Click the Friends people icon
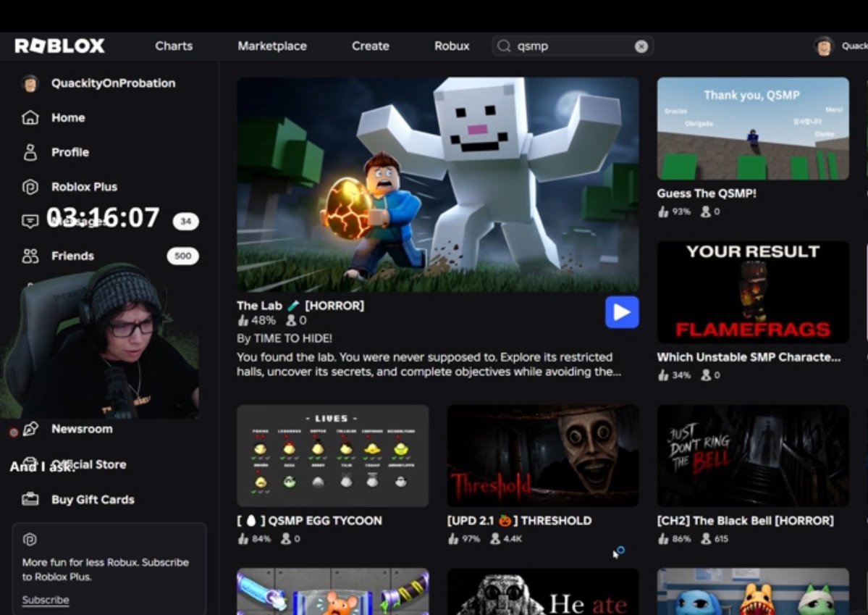Image resolution: width=868 pixels, height=615 pixels. (x=30, y=256)
